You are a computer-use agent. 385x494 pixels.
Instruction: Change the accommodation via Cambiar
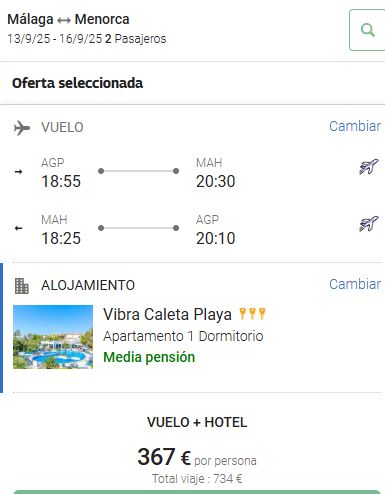point(355,284)
